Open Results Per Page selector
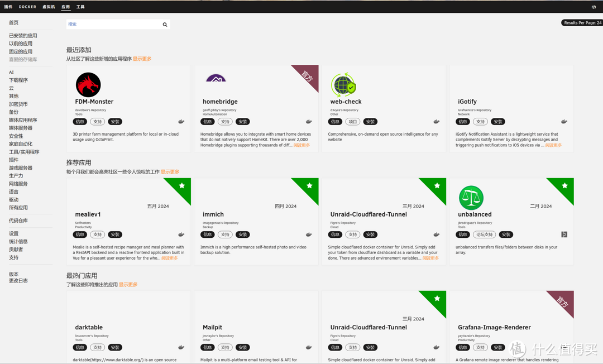The width and height of the screenshot is (603, 364). pos(582,23)
